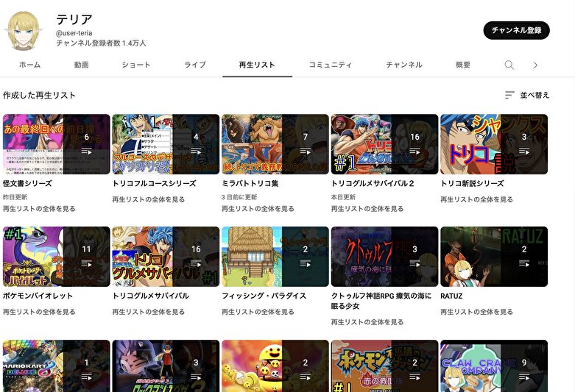575x392 pixels.
Task: Open トリコ新説シリーズ playlist thumbnail
Action: click(494, 144)
